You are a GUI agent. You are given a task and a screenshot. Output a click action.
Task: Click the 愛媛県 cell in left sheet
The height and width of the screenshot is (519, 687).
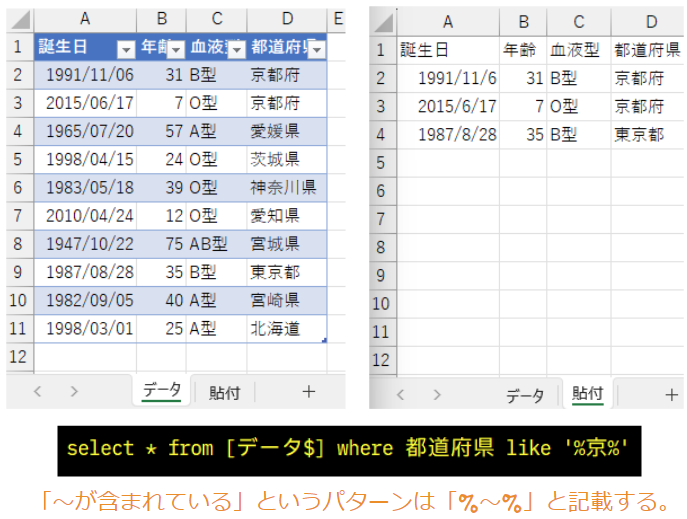pyautogui.click(x=287, y=131)
